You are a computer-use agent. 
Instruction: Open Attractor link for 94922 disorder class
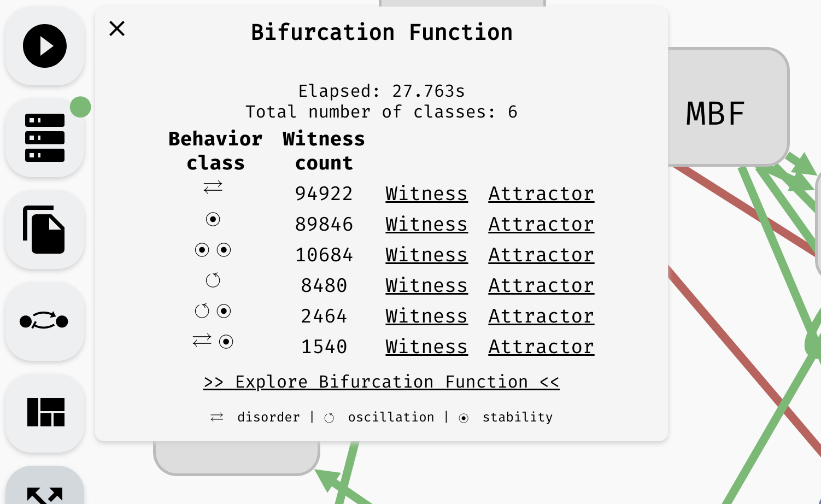[541, 194]
